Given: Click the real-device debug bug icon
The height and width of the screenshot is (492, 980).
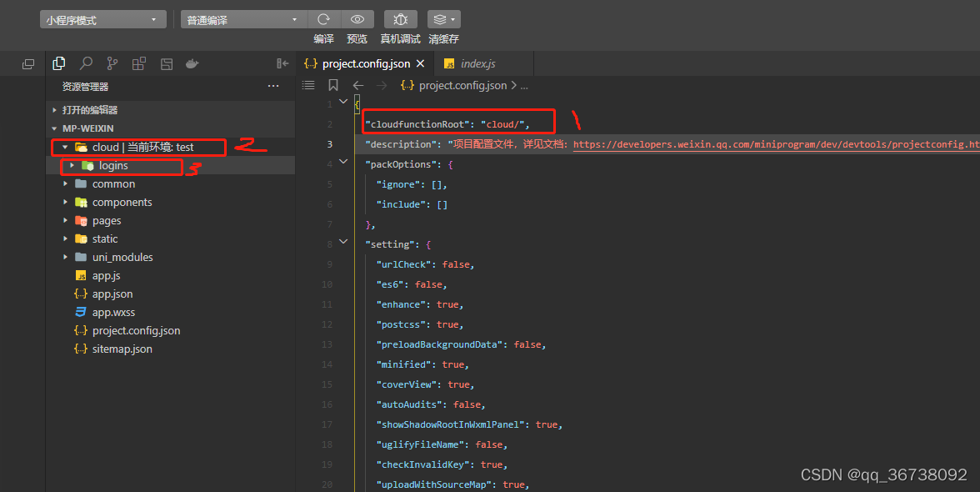Looking at the screenshot, I should click(x=401, y=19).
